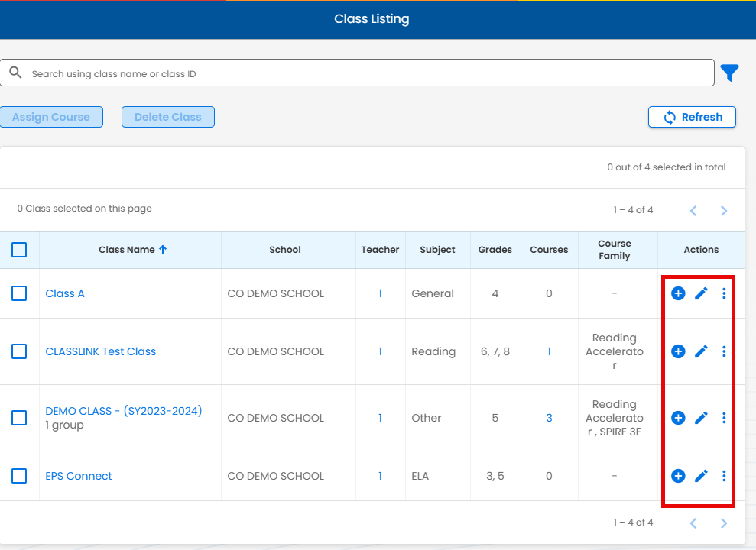Viewport: 756px width, 550px height.
Task: Open more options for EPS Connect
Action: pos(724,476)
